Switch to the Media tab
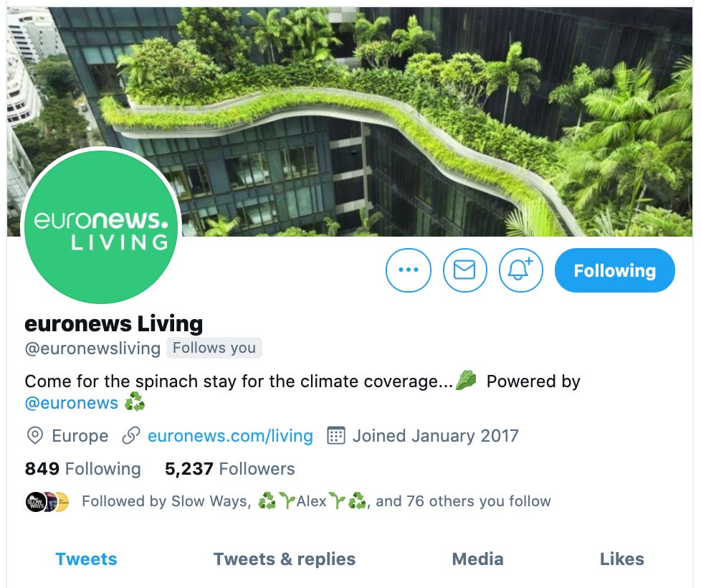Screen dimensions: 701x588 pos(477,559)
